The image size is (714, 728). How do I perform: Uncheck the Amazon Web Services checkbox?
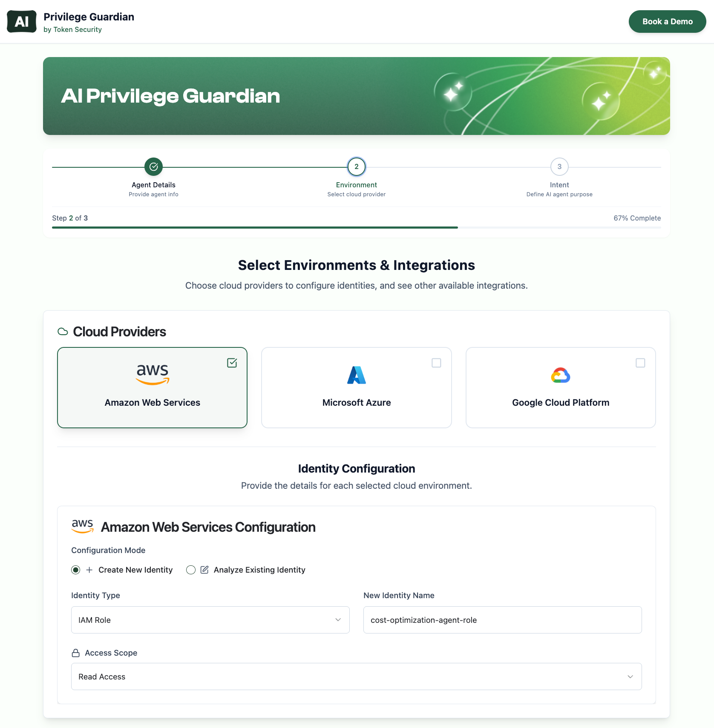coord(232,363)
